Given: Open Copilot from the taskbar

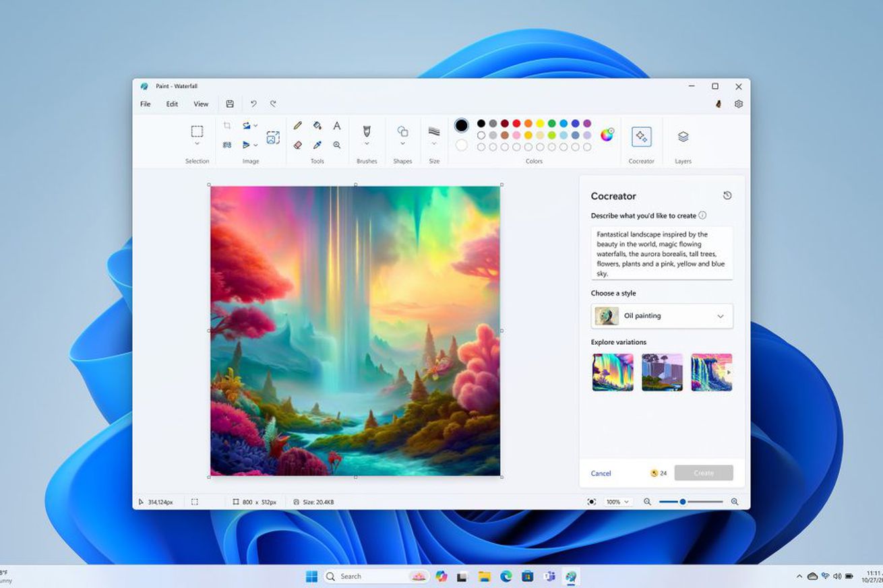Looking at the screenshot, I should (x=441, y=577).
